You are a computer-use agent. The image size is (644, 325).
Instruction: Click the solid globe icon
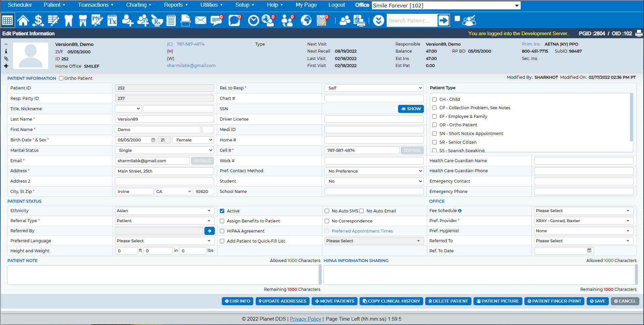click(x=306, y=20)
